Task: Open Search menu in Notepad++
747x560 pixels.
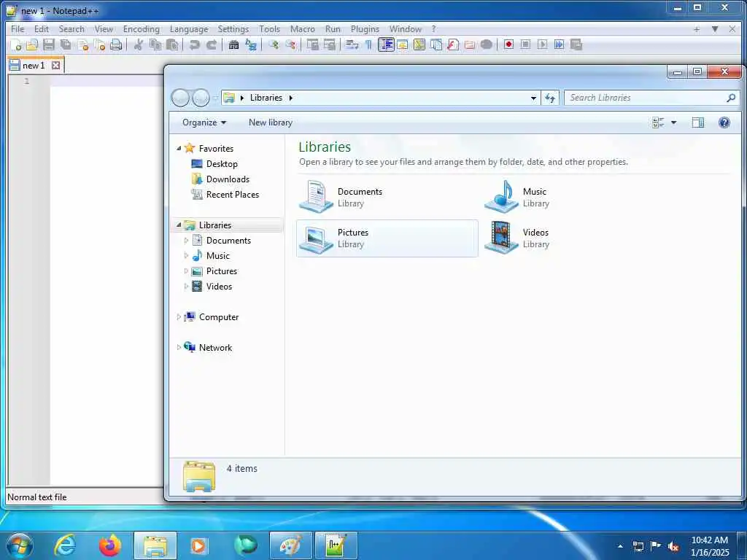Action: click(x=71, y=29)
